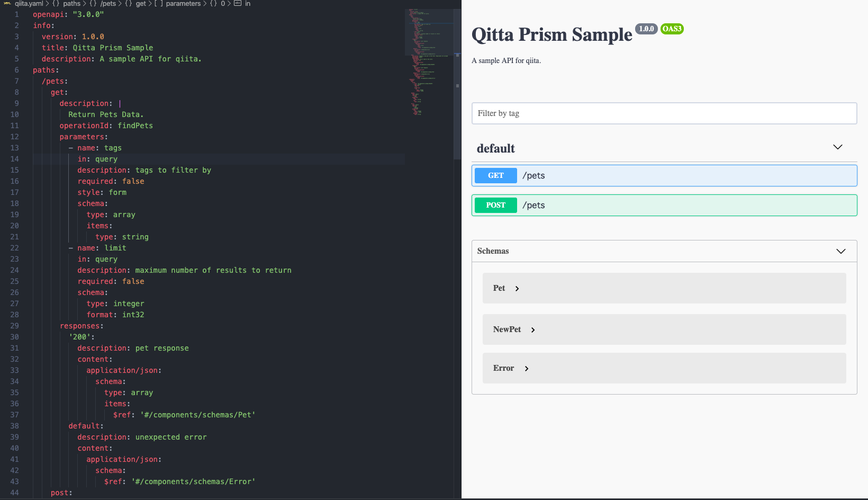Collapse the Schemas section

pyautogui.click(x=841, y=251)
